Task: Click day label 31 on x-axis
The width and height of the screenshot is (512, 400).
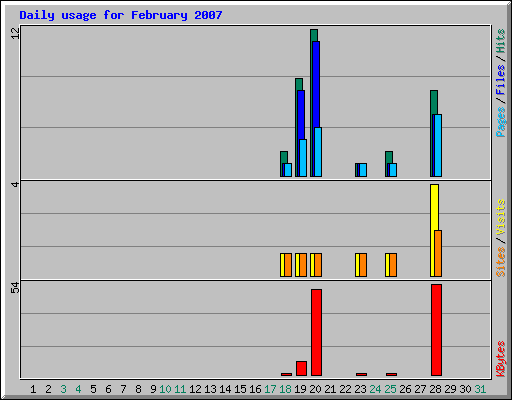Action: 480,389
